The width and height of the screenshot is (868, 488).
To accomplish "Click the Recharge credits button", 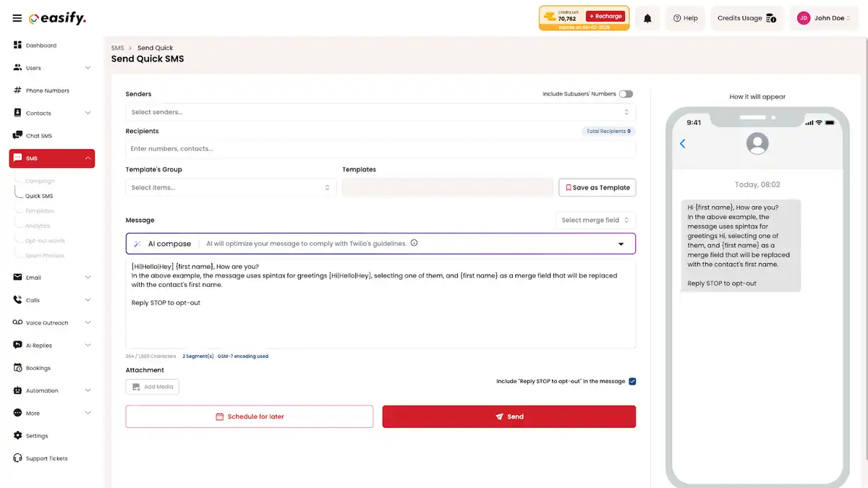I will pos(605,15).
